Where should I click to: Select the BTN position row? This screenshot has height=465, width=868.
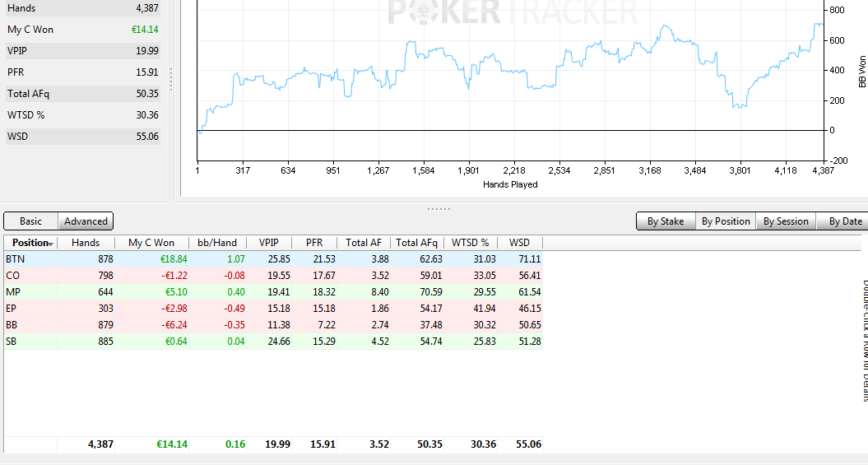coord(273,259)
